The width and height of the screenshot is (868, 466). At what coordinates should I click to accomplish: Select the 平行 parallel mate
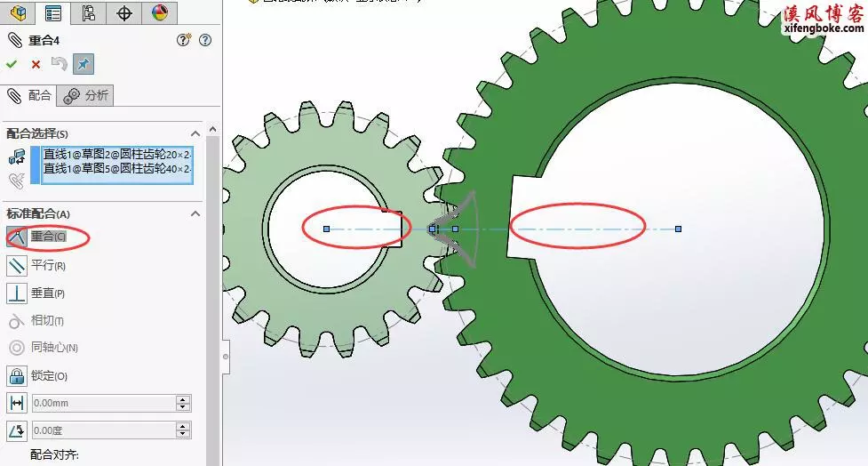[x=36, y=265]
